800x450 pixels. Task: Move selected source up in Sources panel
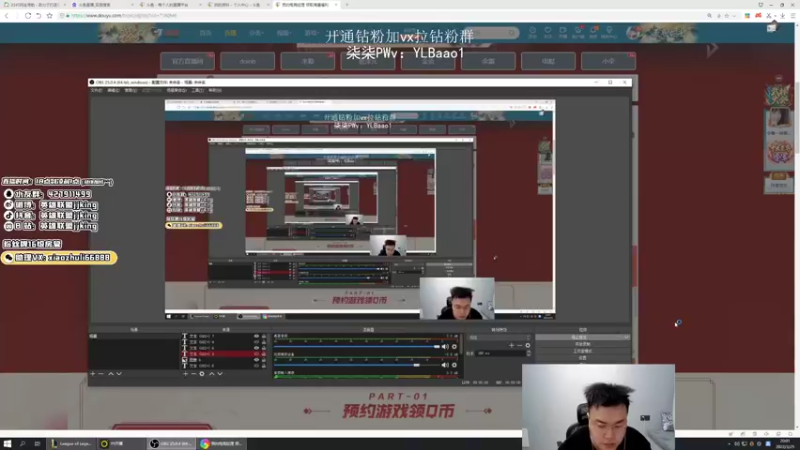212,374
